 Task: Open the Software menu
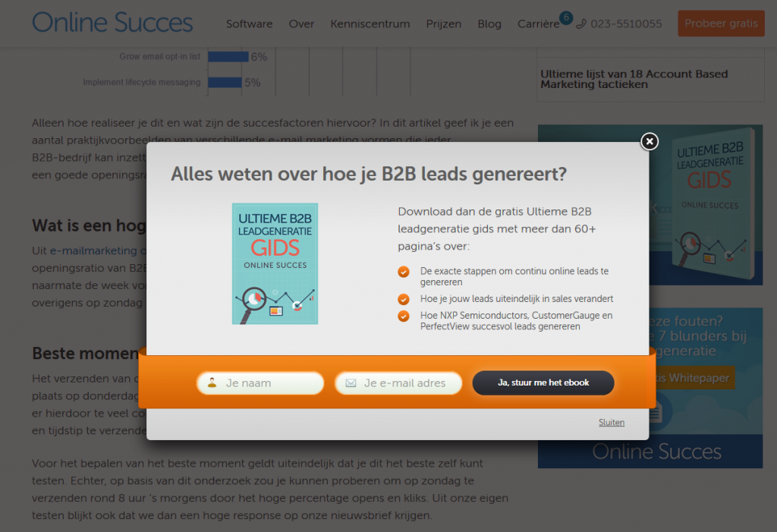(x=249, y=24)
